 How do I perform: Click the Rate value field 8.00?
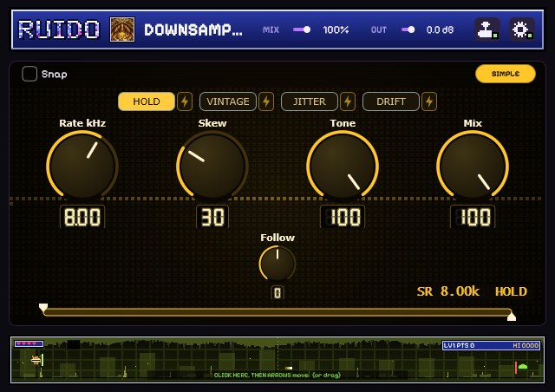pos(82,217)
